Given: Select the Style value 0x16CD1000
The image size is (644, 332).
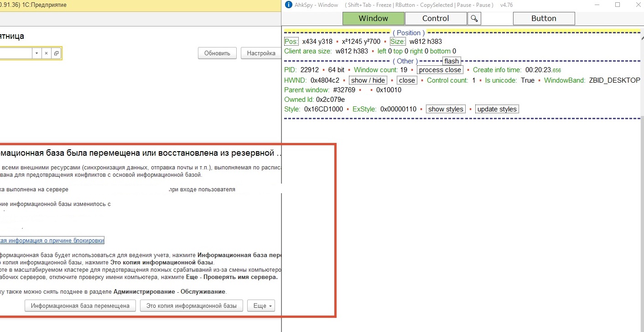Looking at the screenshot, I should pos(323,109).
